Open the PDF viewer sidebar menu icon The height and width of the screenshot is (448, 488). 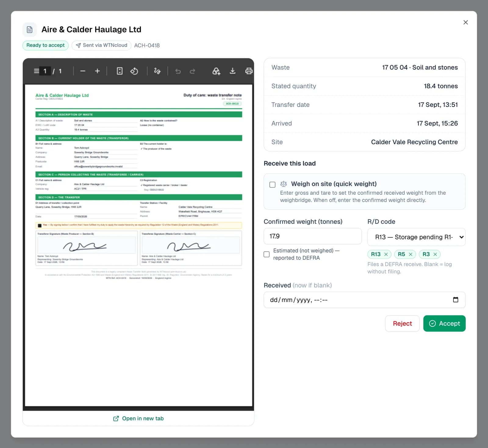(37, 71)
